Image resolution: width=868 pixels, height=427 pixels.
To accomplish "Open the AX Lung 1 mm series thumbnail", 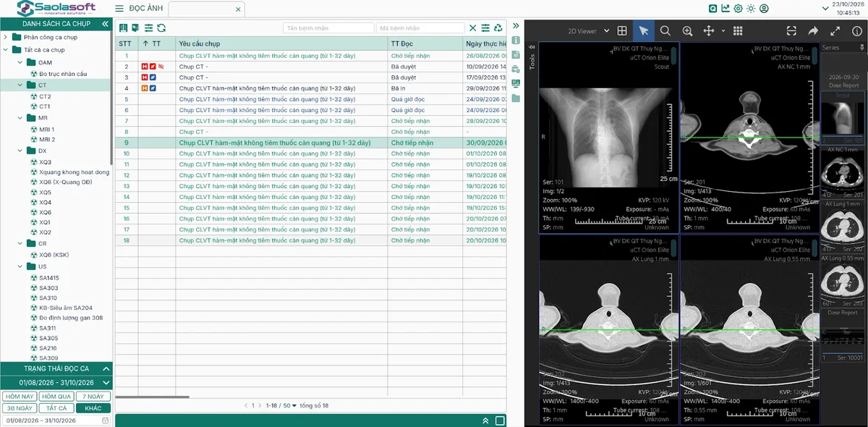I will tap(843, 227).
